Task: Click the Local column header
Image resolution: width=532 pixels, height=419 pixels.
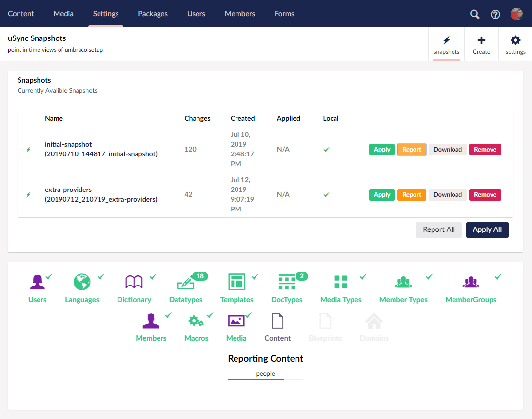Action: coord(331,119)
